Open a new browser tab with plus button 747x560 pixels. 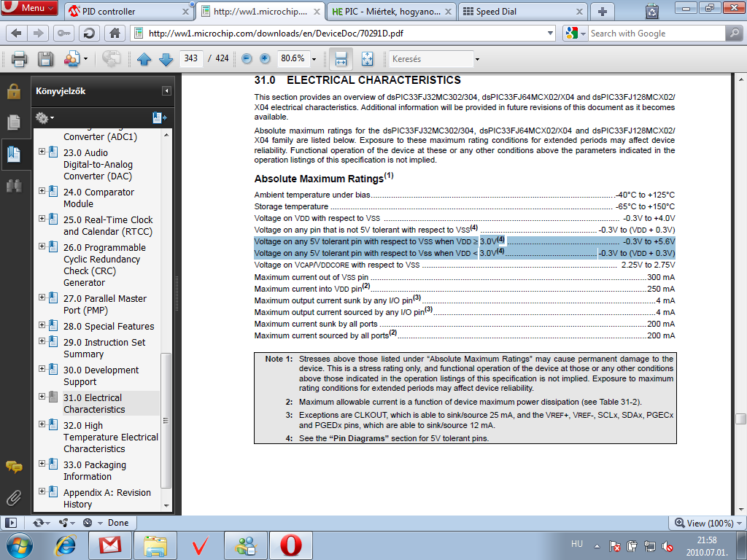click(x=602, y=12)
